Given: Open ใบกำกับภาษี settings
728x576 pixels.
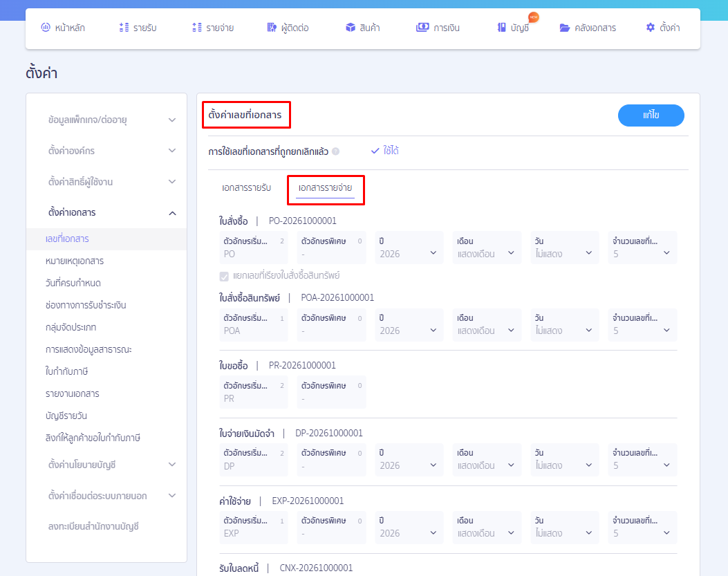Looking at the screenshot, I should pos(67,371).
